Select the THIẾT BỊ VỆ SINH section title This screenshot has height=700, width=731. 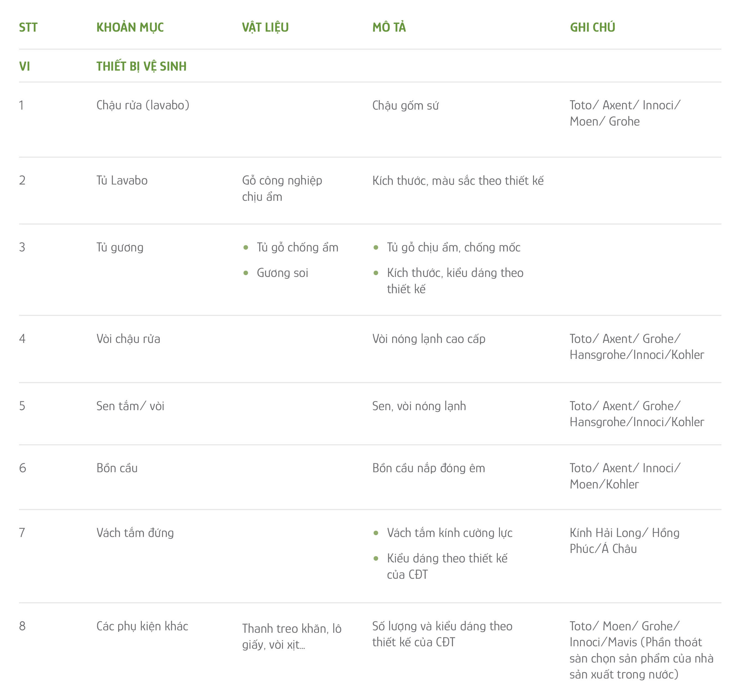[x=141, y=66]
